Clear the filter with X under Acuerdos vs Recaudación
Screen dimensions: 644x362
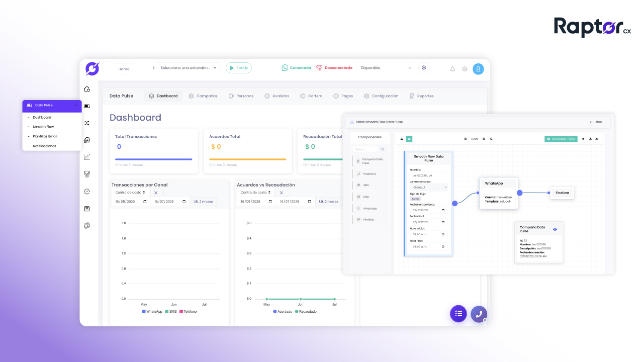(282, 193)
